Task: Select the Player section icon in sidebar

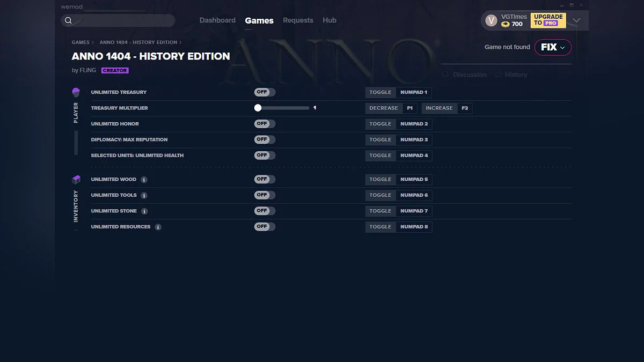Action: 76,92
